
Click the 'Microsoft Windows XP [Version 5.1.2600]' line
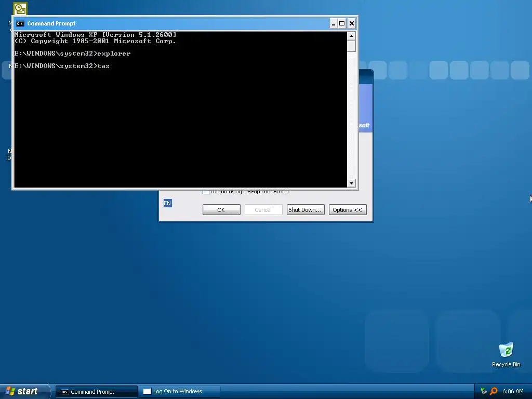(96, 35)
